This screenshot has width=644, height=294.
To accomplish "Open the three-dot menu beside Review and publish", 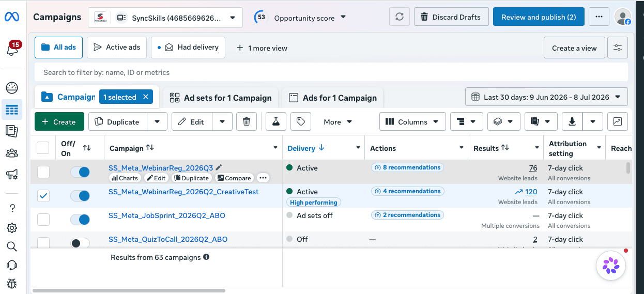I will click(x=599, y=17).
